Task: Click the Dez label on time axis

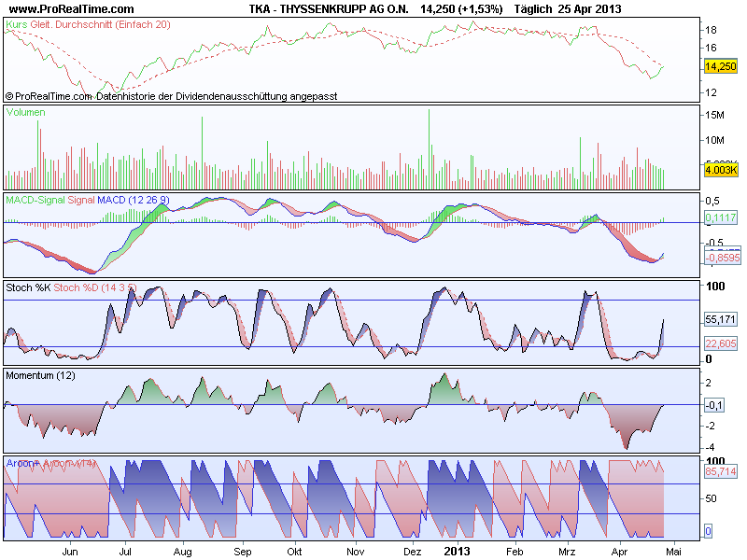Action: [412, 552]
